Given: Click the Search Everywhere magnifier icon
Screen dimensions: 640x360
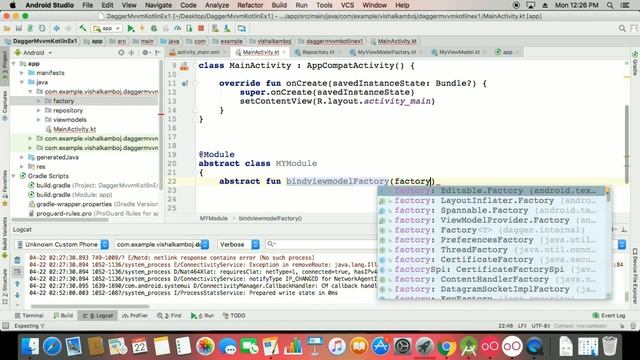Looking at the screenshot, I should pyautogui.click(x=622, y=28).
